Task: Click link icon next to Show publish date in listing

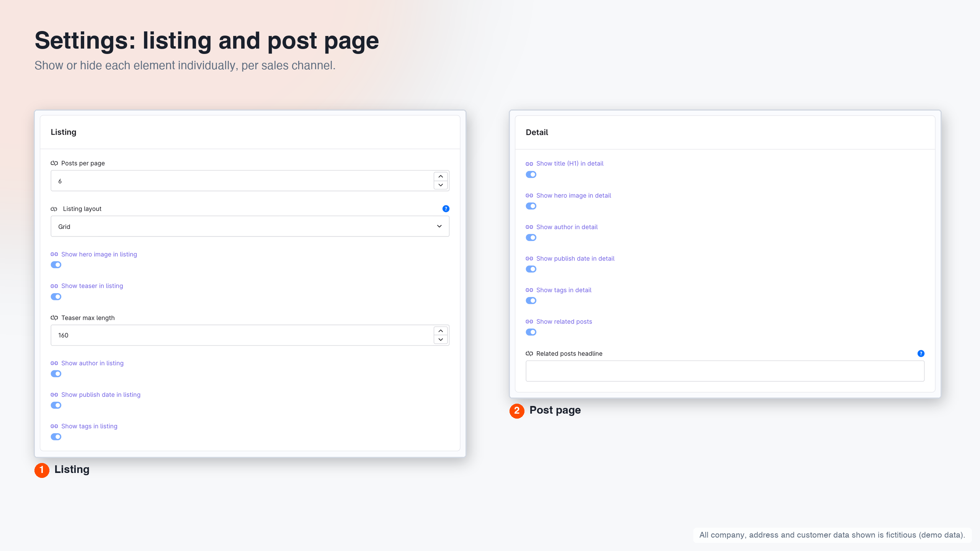Action: [54, 395]
